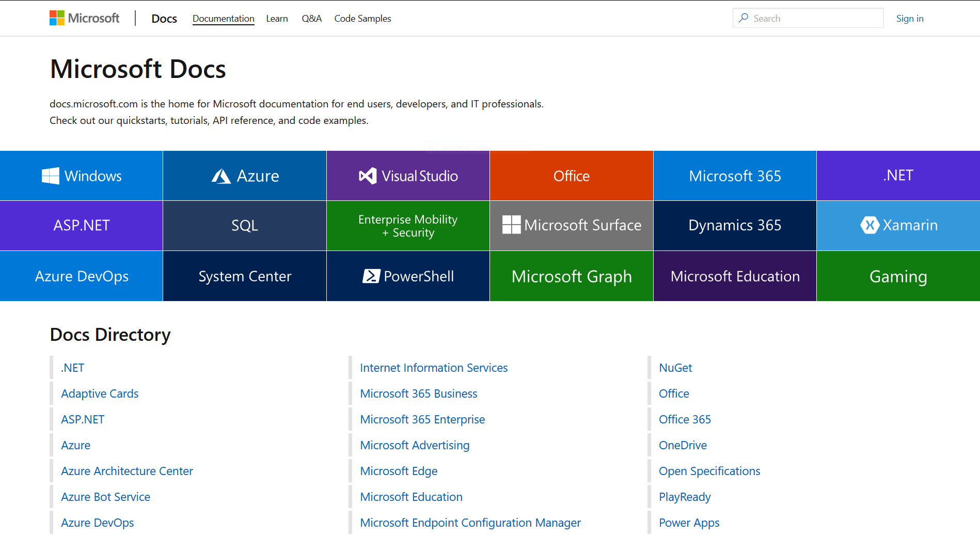The height and width of the screenshot is (535, 980).
Task: Click Sign in
Action: [910, 19]
